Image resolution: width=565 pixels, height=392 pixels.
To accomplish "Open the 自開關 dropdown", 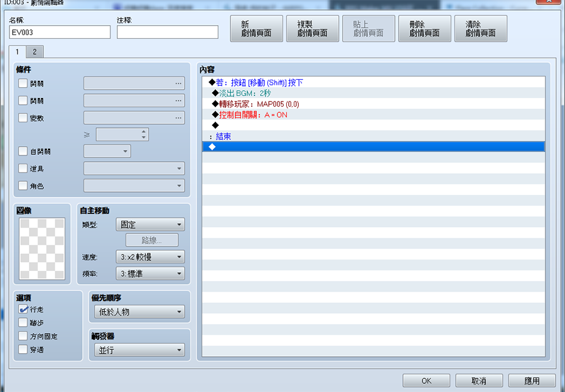I will coord(107,151).
